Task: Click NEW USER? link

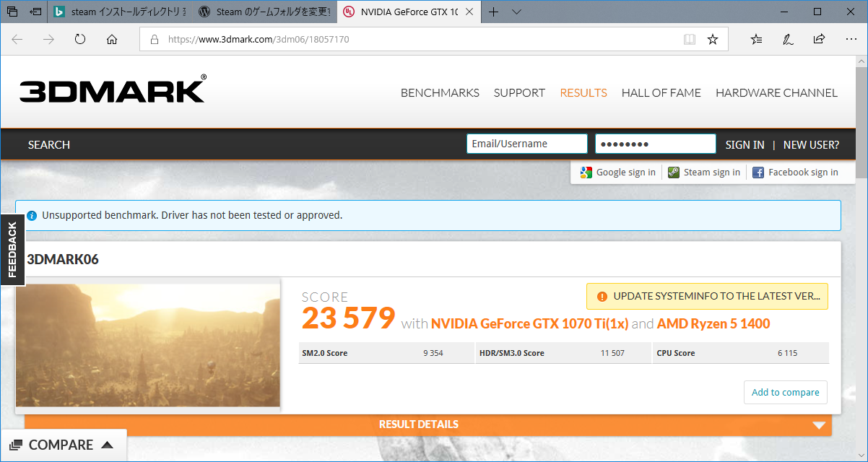Action: (811, 144)
